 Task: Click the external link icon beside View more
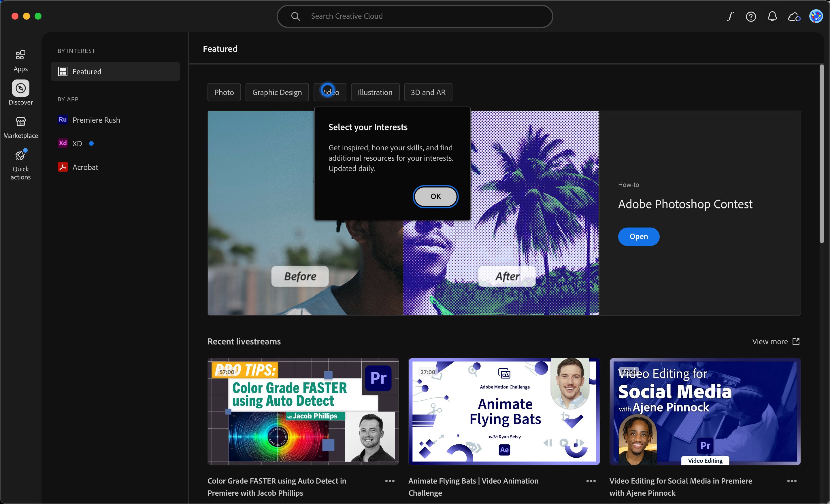coord(796,341)
